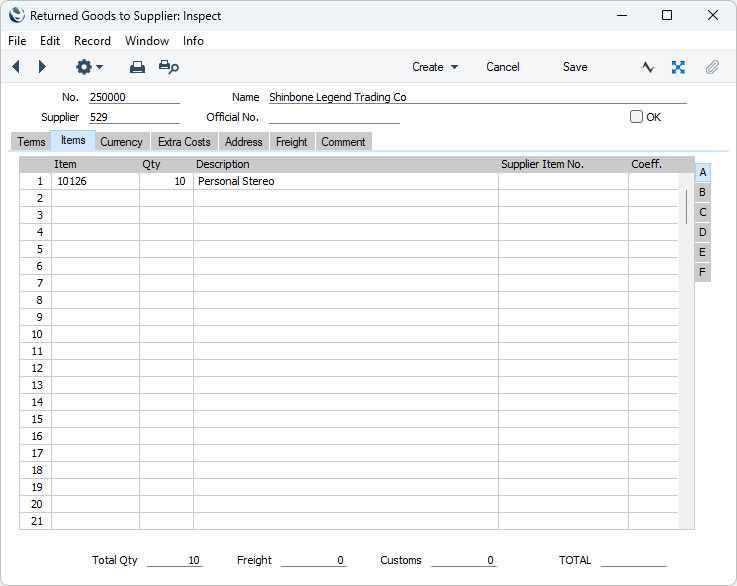The image size is (737, 586).
Task: Click the Name field Shinbone Legend Trading Co
Action: click(478, 97)
